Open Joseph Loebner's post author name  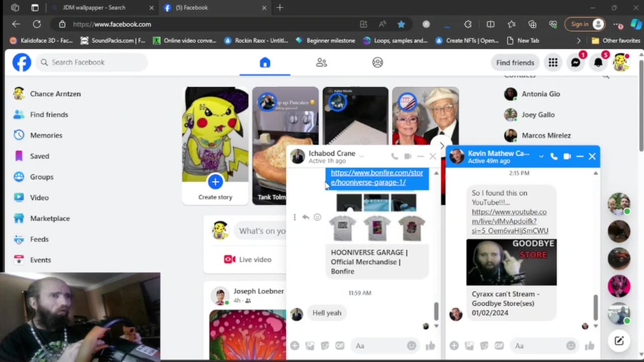pyautogui.click(x=259, y=291)
